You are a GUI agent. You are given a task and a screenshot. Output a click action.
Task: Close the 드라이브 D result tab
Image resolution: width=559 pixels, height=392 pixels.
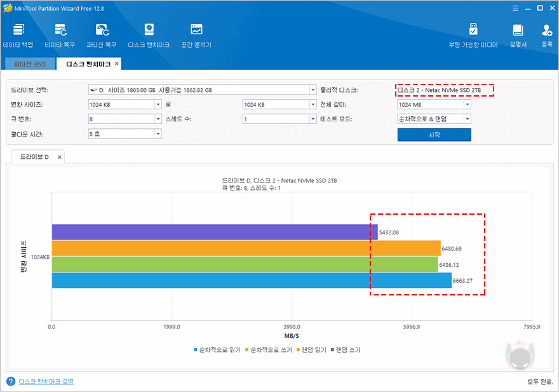(60, 157)
